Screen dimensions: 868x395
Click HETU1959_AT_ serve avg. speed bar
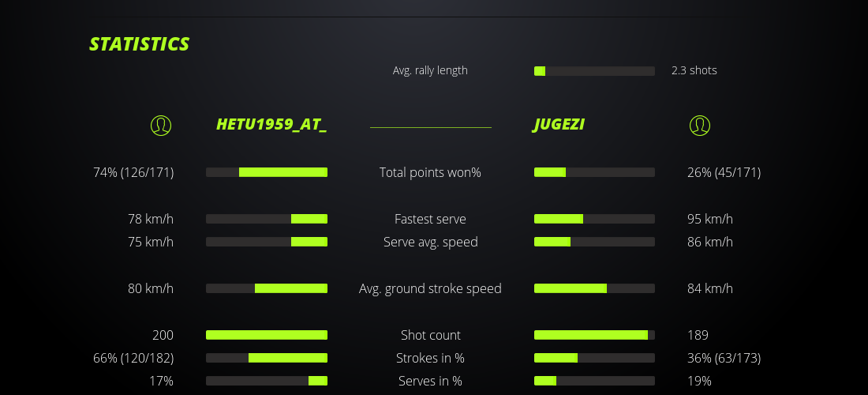[267, 242]
